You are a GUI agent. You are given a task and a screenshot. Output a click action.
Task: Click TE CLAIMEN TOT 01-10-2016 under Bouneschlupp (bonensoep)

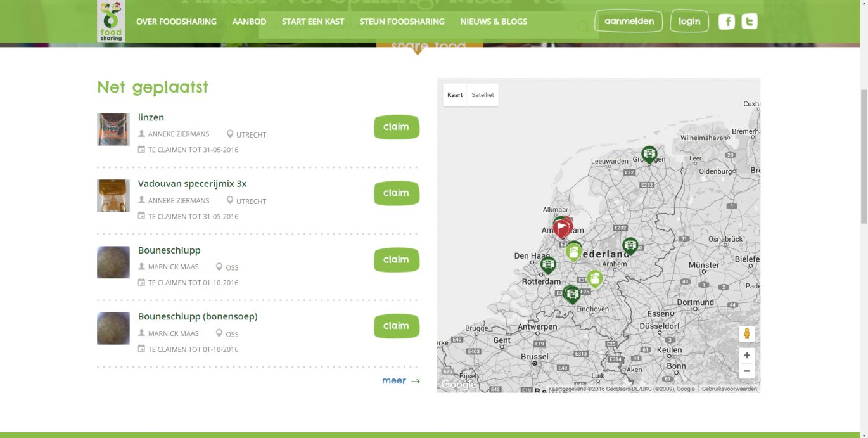click(193, 349)
